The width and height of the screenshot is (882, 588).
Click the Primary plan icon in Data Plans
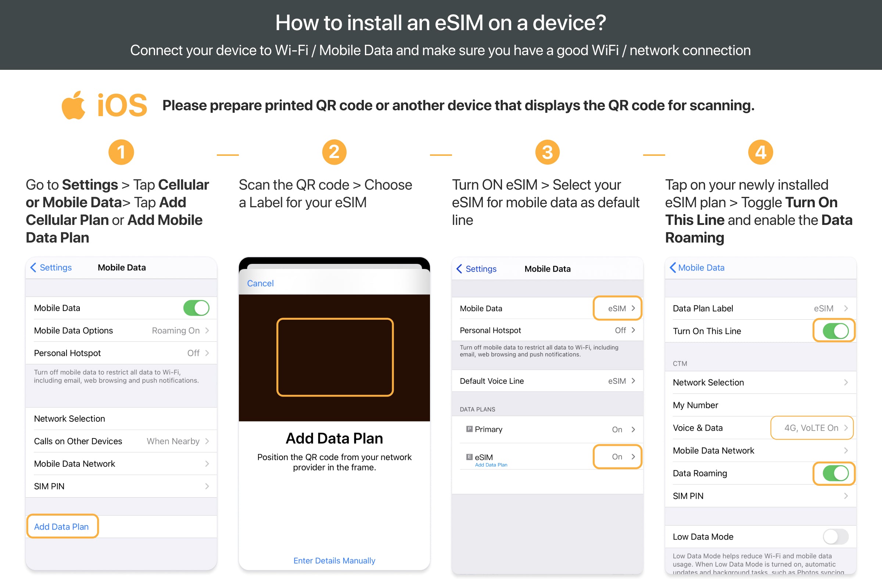[x=469, y=429]
